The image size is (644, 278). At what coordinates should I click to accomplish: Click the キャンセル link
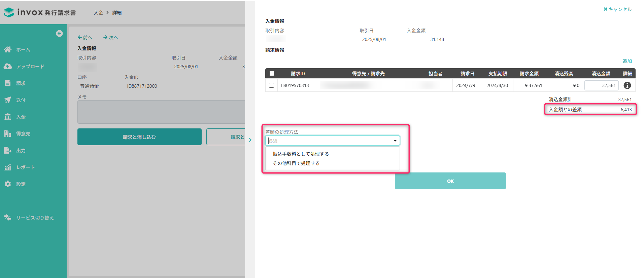pyautogui.click(x=618, y=9)
